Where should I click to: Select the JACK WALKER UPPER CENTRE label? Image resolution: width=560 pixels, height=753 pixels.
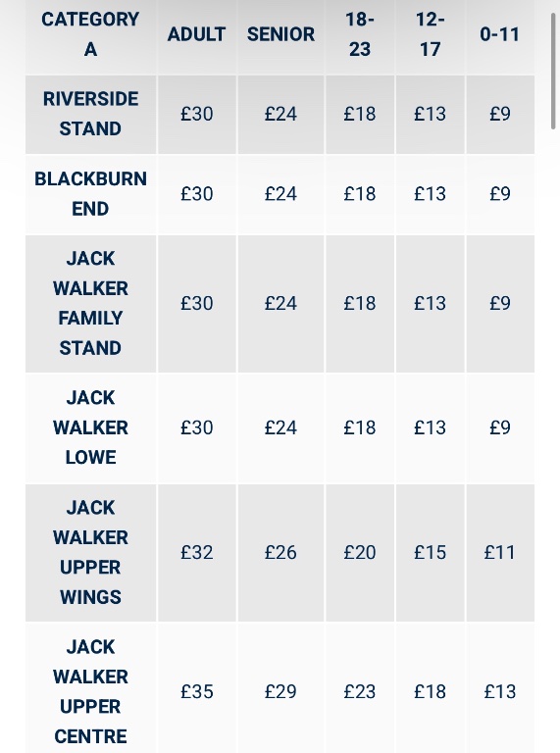pos(90,691)
